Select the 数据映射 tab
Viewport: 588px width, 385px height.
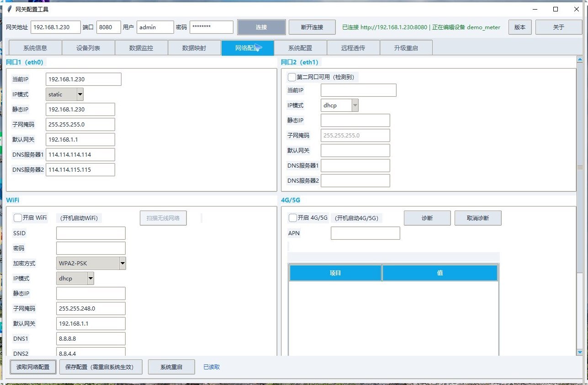[x=194, y=48]
